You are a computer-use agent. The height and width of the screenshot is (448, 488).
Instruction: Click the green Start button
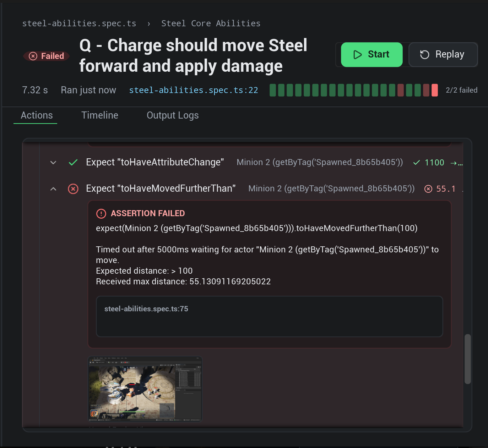click(x=372, y=55)
